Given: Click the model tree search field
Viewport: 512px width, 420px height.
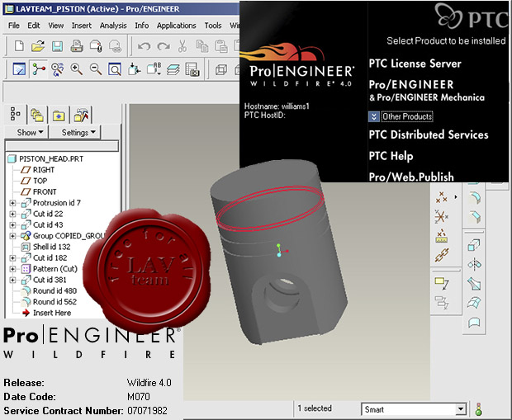Looking at the screenshot, I should pyautogui.click(x=62, y=146).
